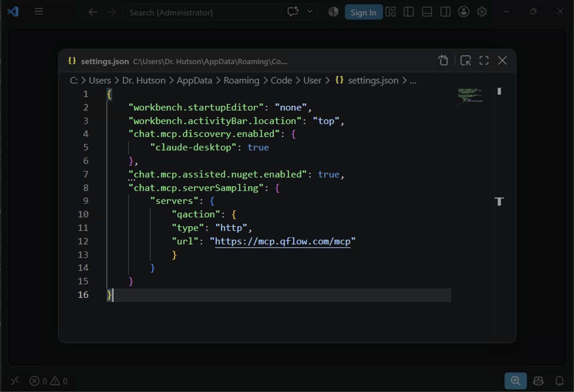Click the "chat.mcp.assisted.nuget.enabled" key

(218, 174)
